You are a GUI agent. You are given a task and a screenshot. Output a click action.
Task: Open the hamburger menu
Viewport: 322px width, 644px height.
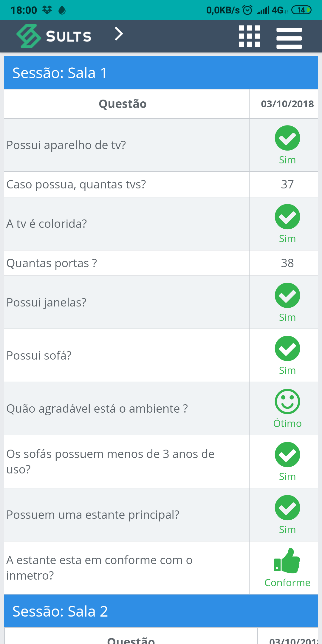click(x=289, y=38)
